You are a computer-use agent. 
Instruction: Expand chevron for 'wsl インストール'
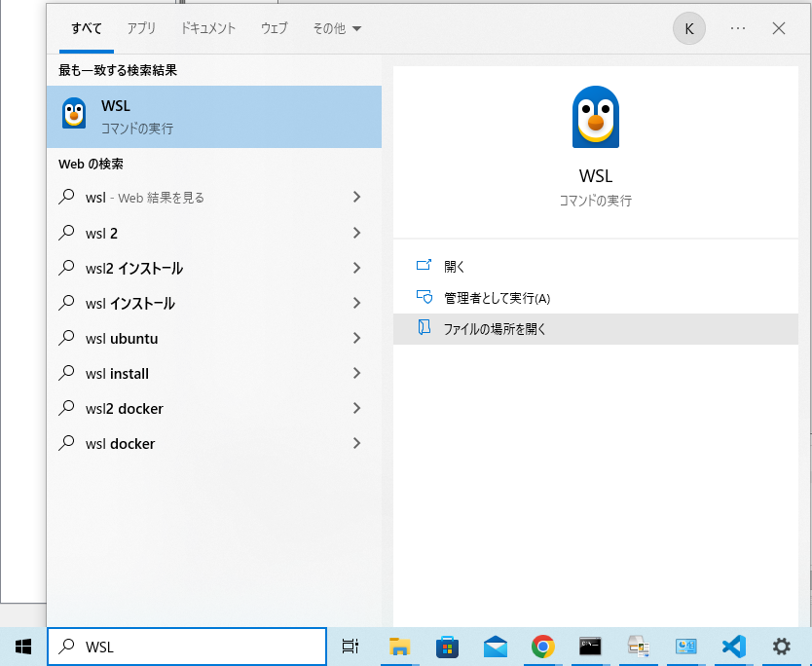coord(356,303)
